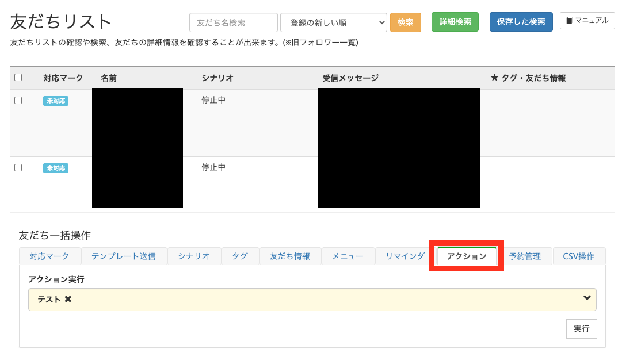Open the マニュアル book button
This screenshot has width=622, height=364.
tap(587, 21)
